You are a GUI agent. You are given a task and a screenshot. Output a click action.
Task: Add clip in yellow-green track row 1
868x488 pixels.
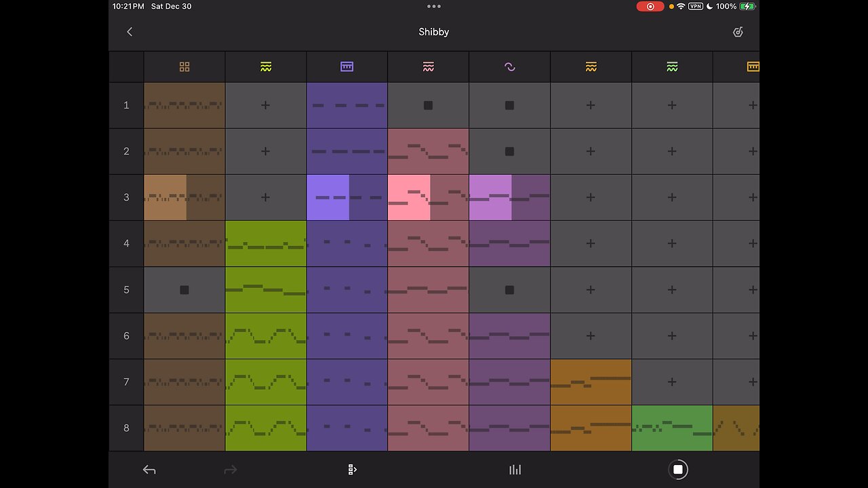pyautogui.click(x=266, y=105)
